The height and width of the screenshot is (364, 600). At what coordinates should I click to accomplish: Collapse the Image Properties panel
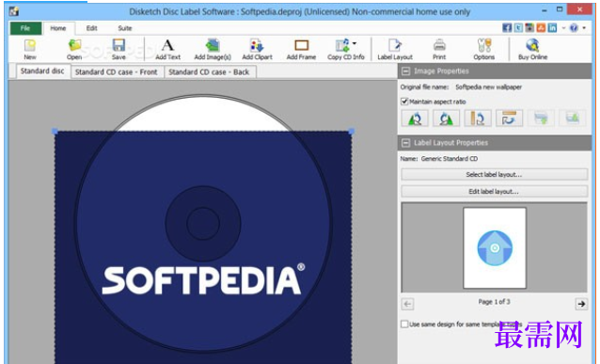coord(405,71)
